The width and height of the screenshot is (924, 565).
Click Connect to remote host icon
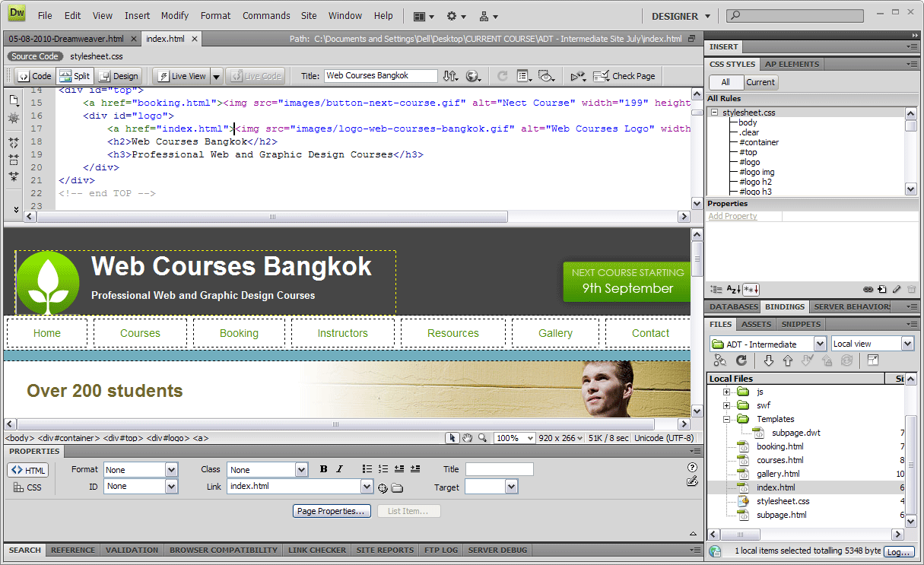coord(719,360)
